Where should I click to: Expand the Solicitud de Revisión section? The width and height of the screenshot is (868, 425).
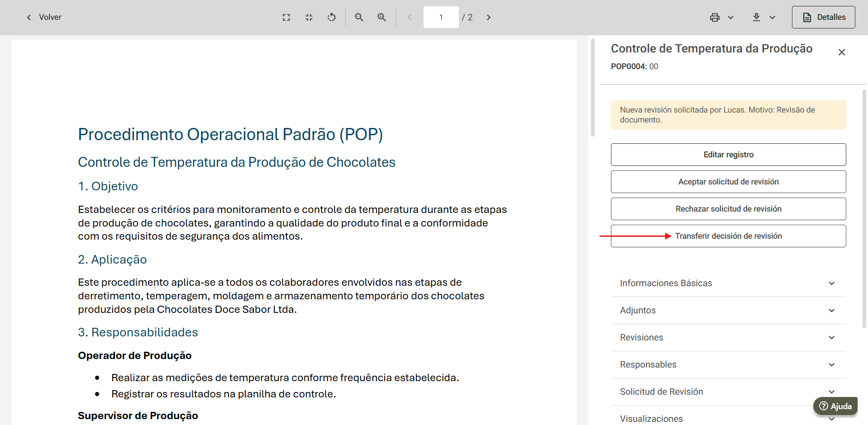click(728, 392)
